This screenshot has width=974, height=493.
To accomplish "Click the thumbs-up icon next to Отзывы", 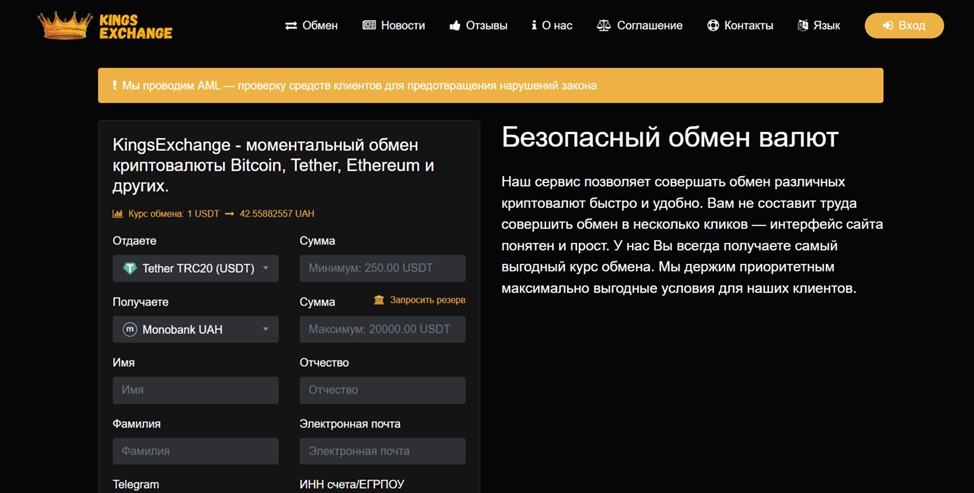I will [455, 26].
